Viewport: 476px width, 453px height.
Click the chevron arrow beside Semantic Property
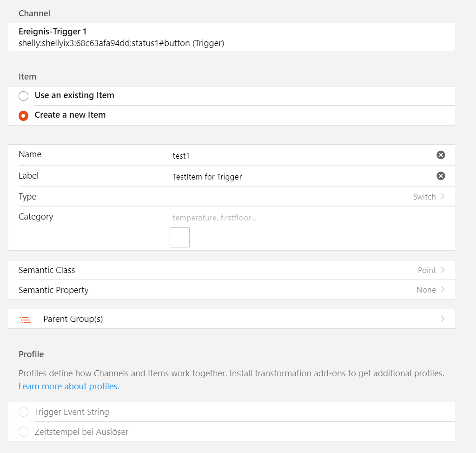[x=443, y=290]
